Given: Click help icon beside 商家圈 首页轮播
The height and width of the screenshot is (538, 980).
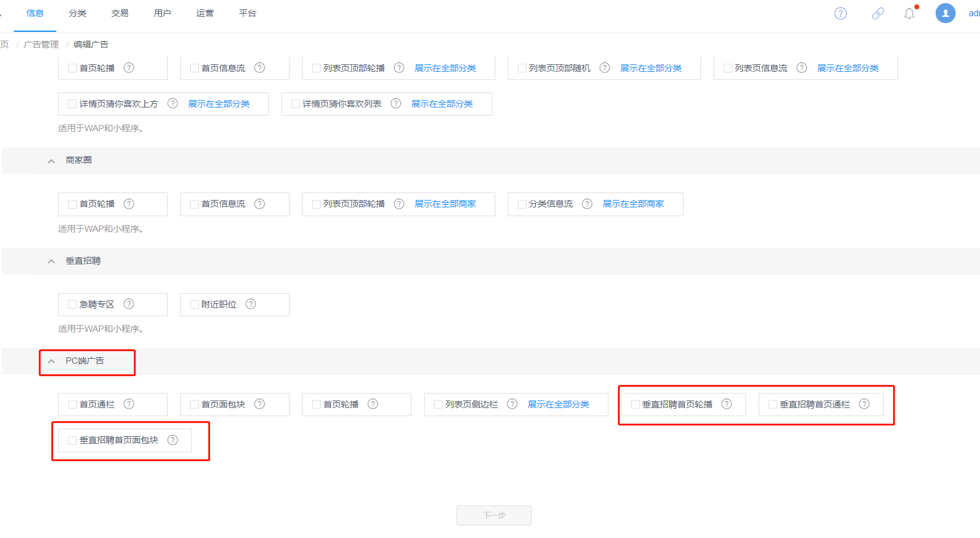Looking at the screenshot, I should click(129, 204).
